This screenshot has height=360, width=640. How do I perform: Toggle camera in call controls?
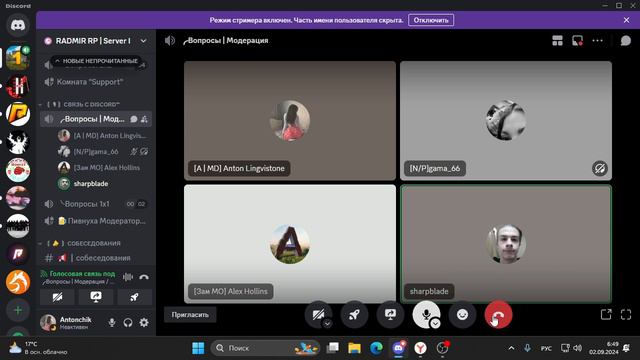click(x=318, y=314)
